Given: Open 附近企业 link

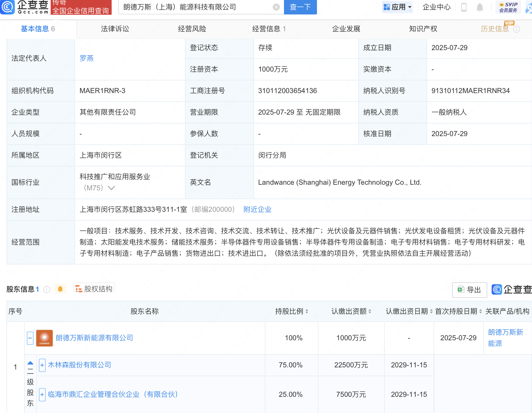Looking at the screenshot, I should (x=257, y=209).
